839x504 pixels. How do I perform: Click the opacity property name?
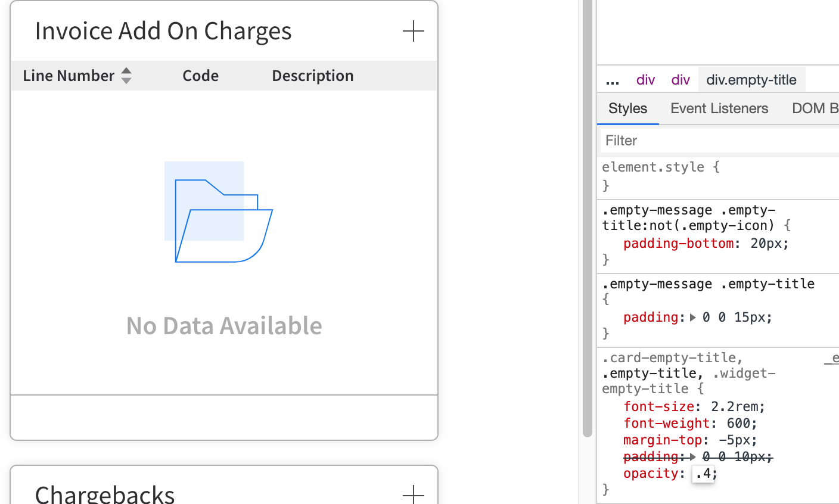(651, 474)
